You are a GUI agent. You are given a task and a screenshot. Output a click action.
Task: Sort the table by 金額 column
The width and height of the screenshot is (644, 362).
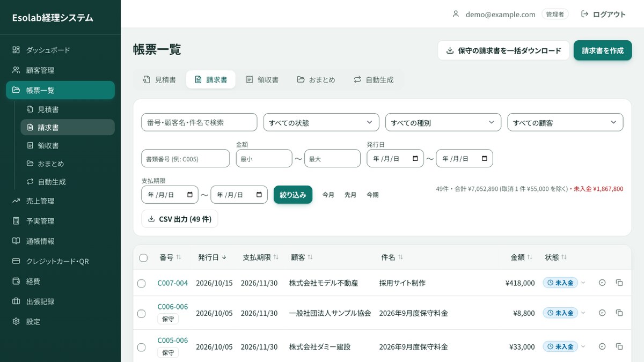pos(522,257)
